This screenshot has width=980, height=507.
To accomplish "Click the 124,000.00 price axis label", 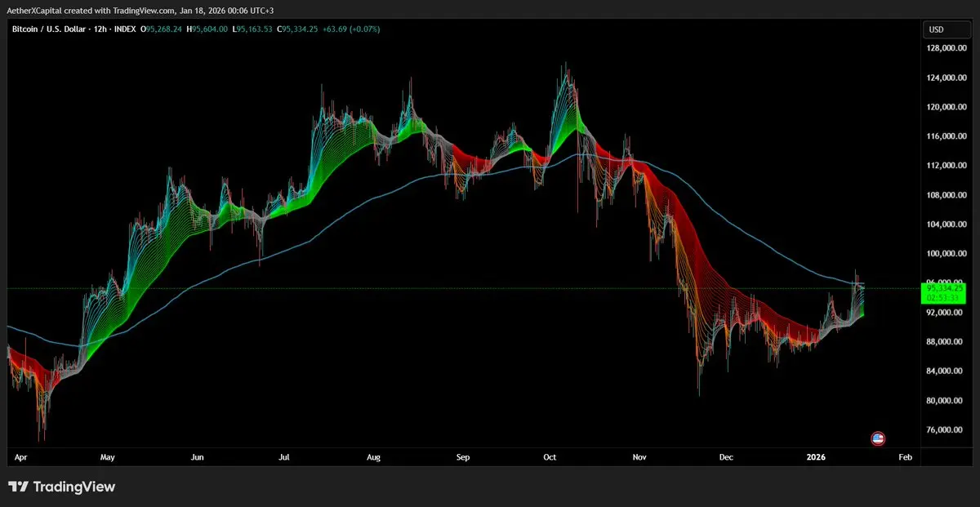I will tap(946, 78).
